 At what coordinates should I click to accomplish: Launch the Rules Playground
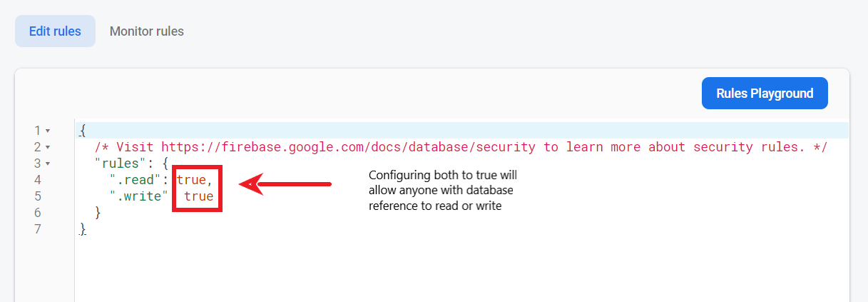(x=765, y=94)
